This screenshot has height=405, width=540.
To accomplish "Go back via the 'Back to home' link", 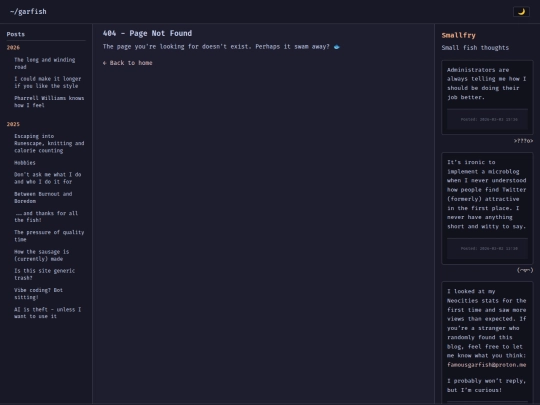I will (127, 63).
